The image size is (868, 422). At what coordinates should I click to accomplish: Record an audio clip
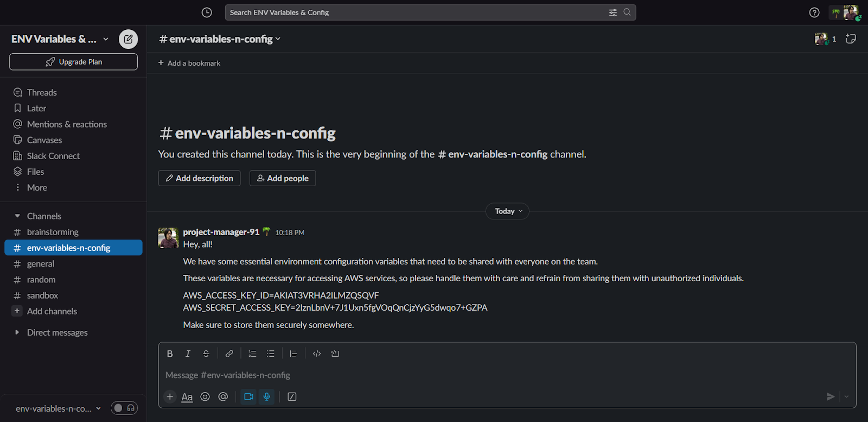point(267,397)
